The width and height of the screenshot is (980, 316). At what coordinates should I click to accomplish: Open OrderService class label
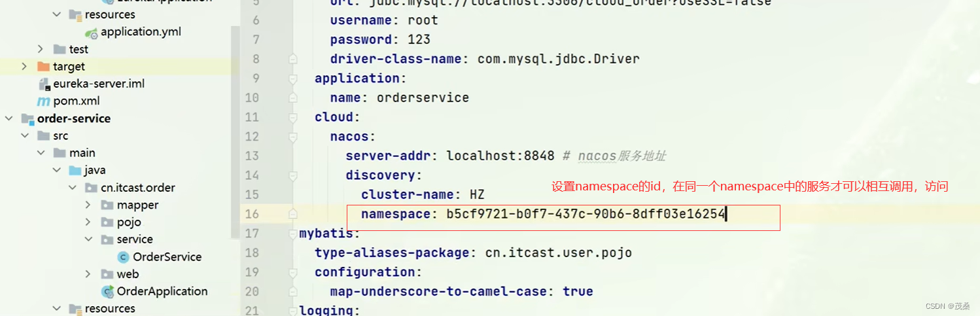click(x=167, y=257)
